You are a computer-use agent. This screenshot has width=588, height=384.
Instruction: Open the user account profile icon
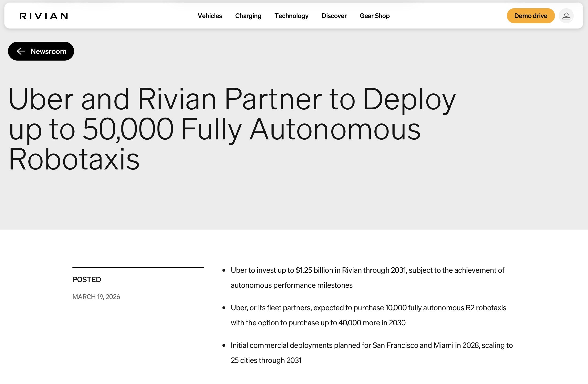point(566,16)
